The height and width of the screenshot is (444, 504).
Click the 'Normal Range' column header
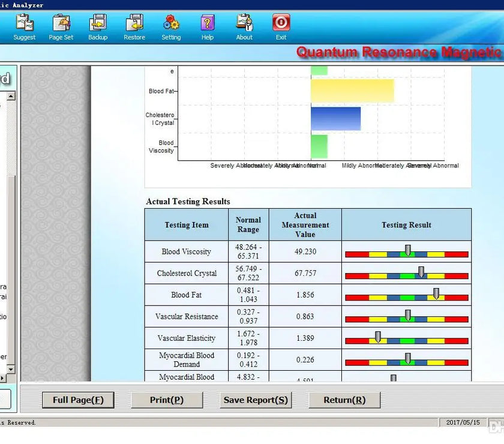[x=248, y=225]
